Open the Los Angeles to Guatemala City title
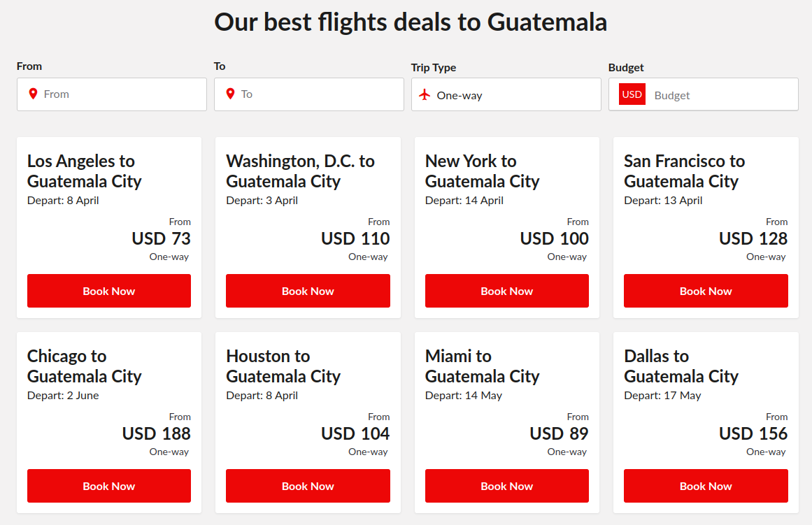Viewport: 812px width, 525px height. click(85, 171)
